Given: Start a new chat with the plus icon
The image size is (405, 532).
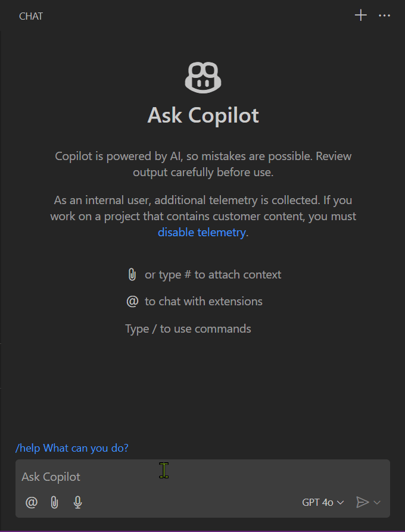Looking at the screenshot, I should (360, 15).
